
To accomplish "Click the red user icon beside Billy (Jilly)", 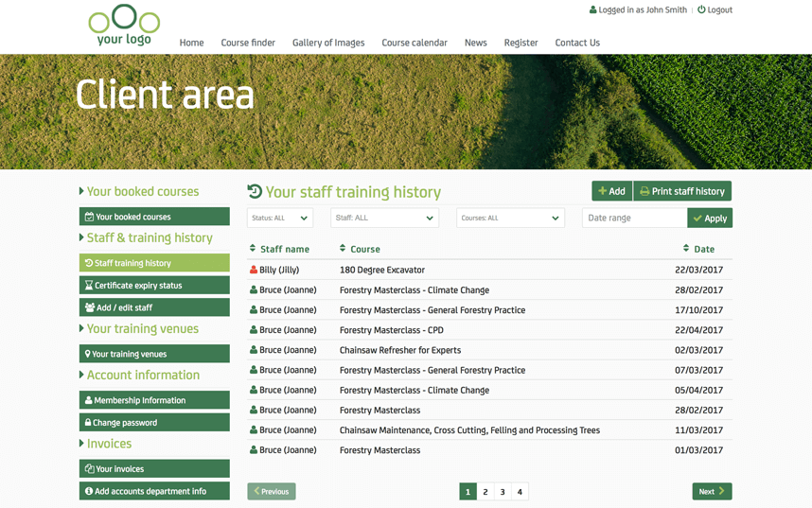I will pyautogui.click(x=254, y=271).
